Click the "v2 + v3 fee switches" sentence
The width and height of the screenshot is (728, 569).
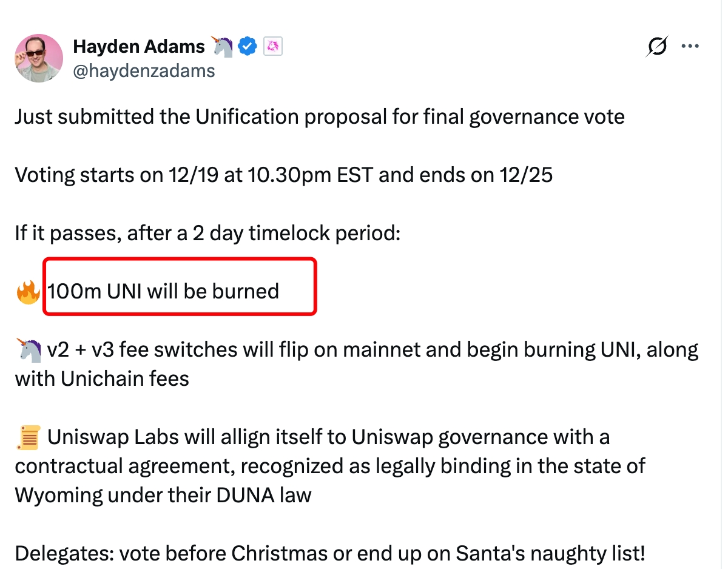point(370,350)
